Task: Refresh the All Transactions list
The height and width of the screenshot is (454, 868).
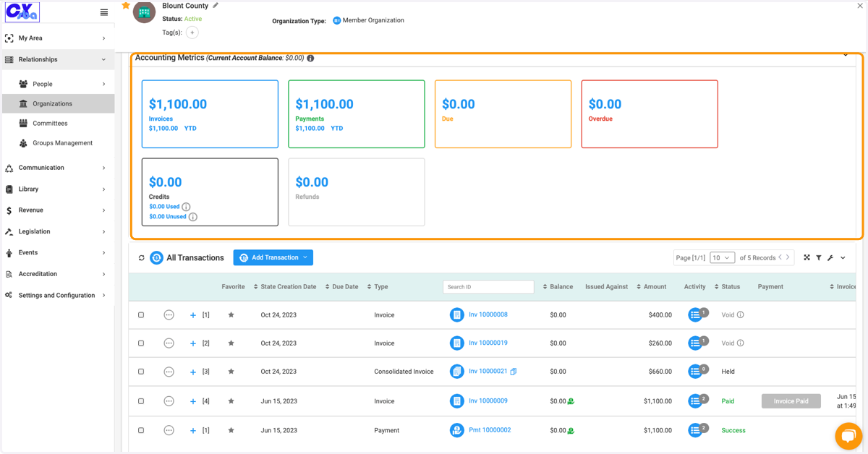Action: 141,258
